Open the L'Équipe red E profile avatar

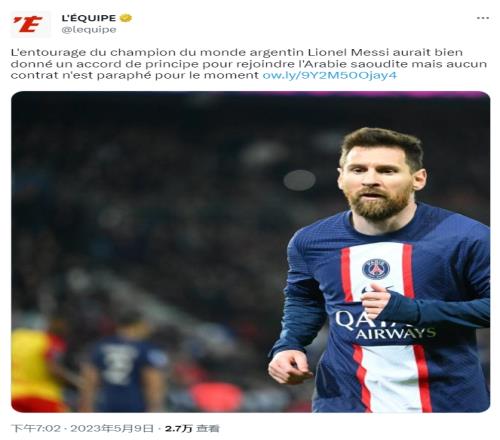[30, 24]
